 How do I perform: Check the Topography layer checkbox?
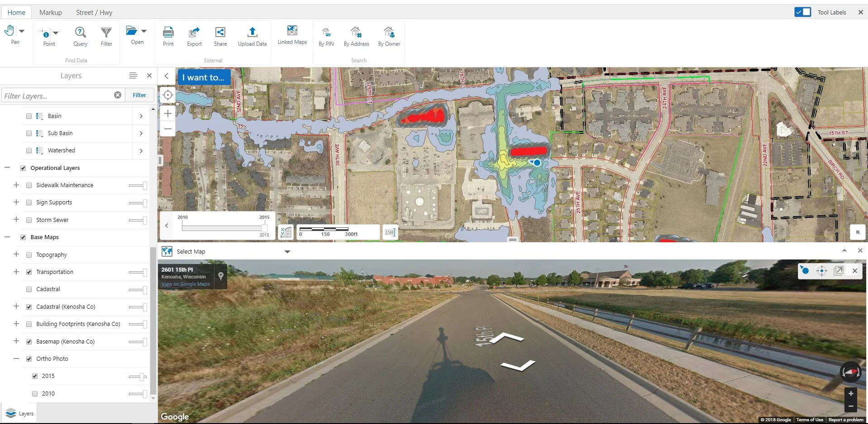pyautogui.click(x=29, y=255)
